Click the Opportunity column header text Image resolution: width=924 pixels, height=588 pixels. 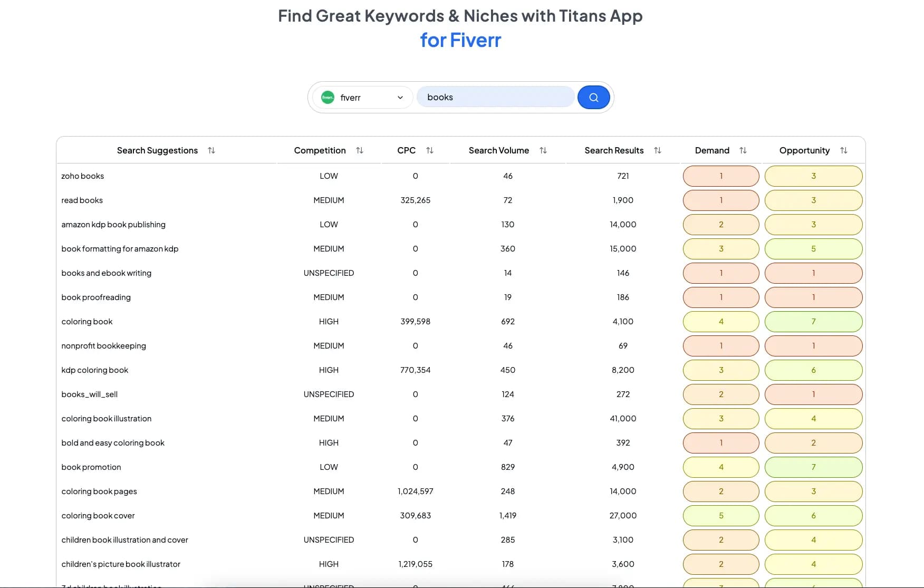804,150
